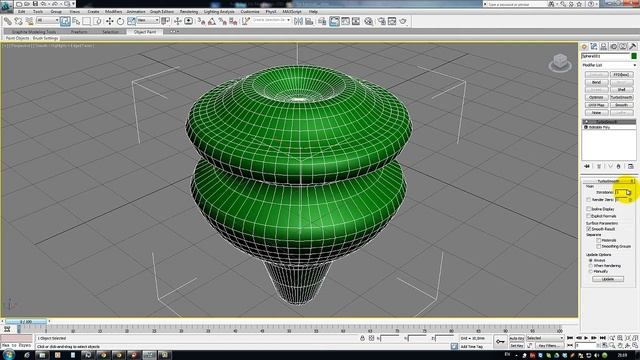Click the Mirror tool icon
Screen dimensions: 640x360
298,21
